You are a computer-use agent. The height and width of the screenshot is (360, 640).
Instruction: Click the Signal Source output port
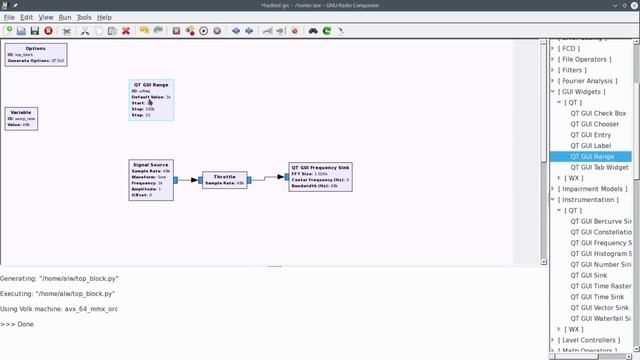coord(176,180)
